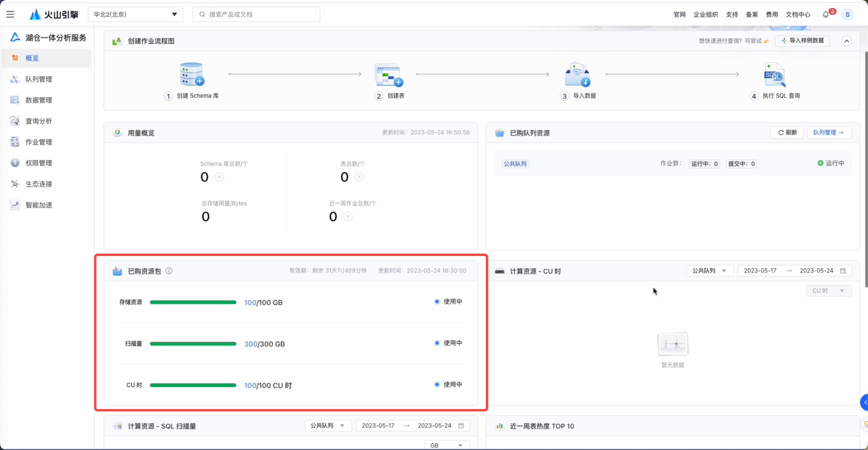Screen dimensions: 868x450
Task: Collapse the 创建作业流程图 panel
Action: click(x=846, y=41)
